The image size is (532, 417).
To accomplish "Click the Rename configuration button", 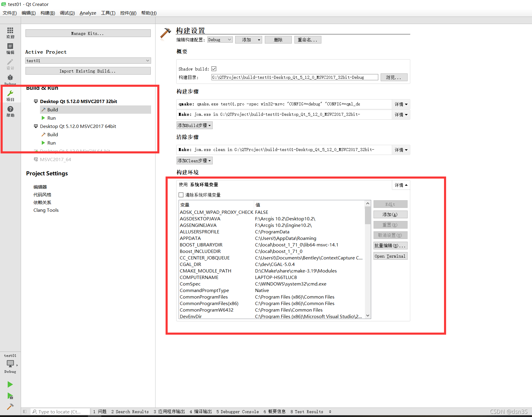I will [x=308, y=40].
